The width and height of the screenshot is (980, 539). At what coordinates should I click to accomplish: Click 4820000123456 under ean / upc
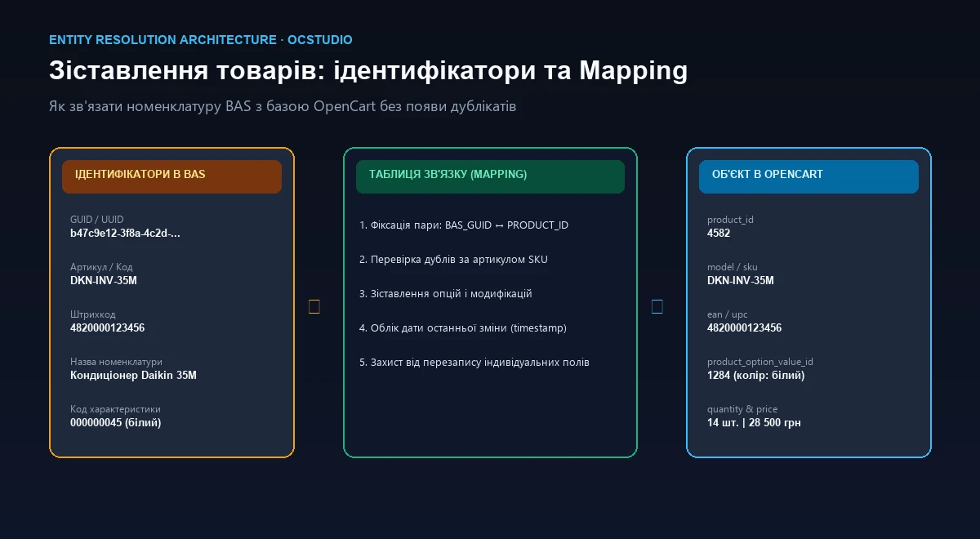(744, 328)
